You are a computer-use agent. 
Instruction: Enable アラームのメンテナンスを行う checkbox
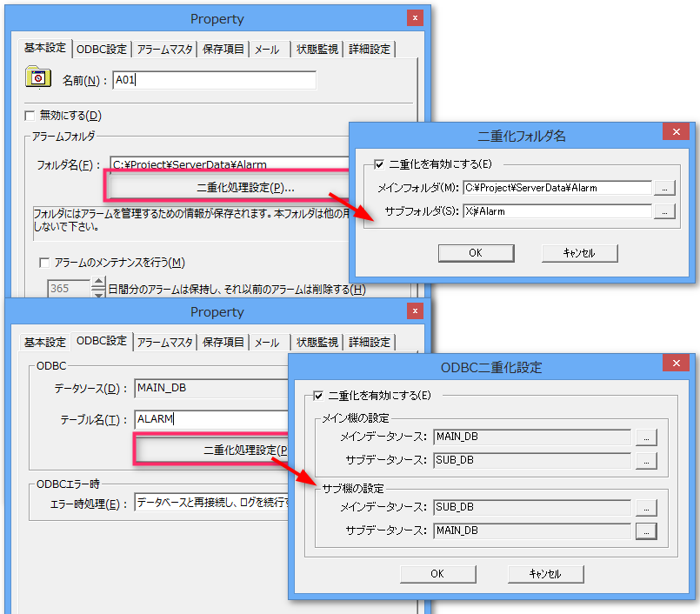[45, 263]
